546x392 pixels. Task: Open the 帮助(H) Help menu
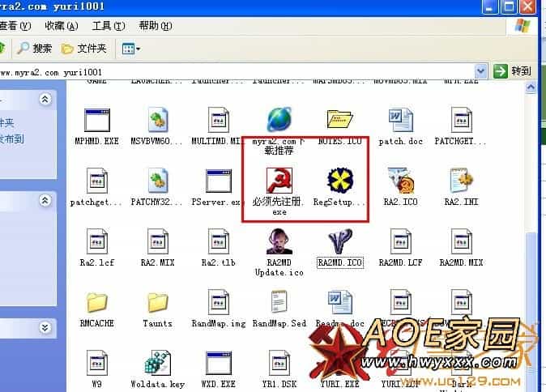pyautogui.click(x=156, y=26)
